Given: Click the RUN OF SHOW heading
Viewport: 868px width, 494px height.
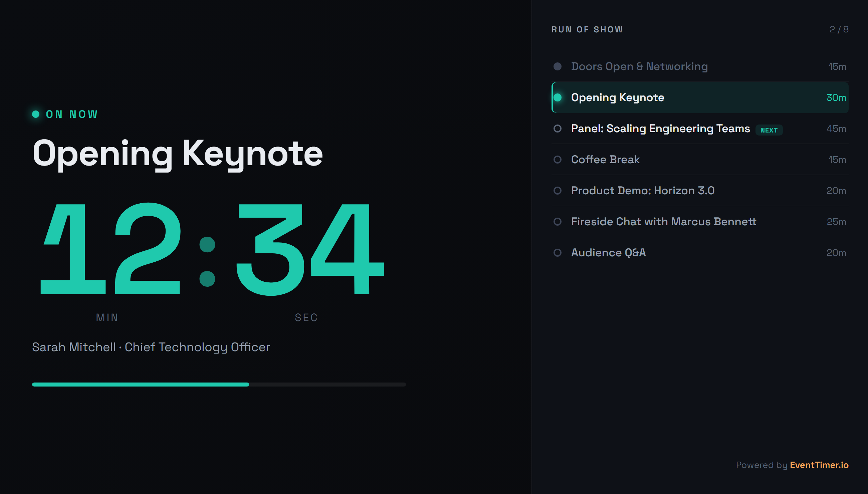Looking at the screenshot, I should pos(587,30).
